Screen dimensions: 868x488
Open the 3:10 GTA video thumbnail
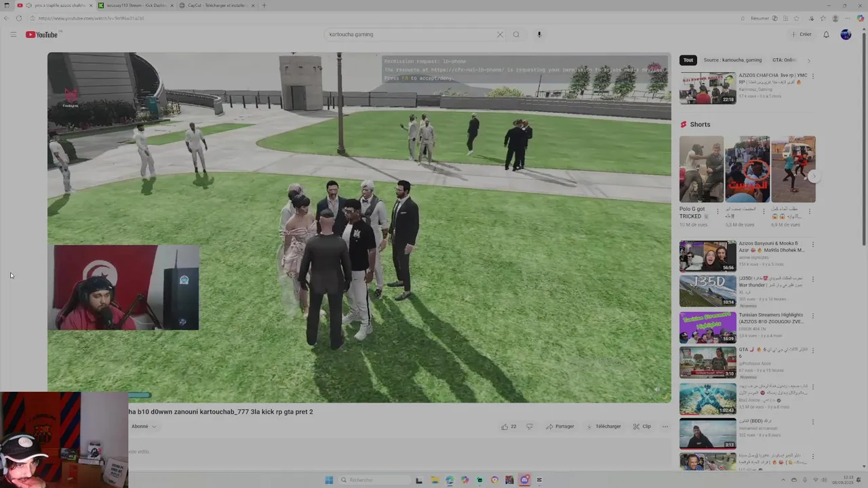(707, 363)
